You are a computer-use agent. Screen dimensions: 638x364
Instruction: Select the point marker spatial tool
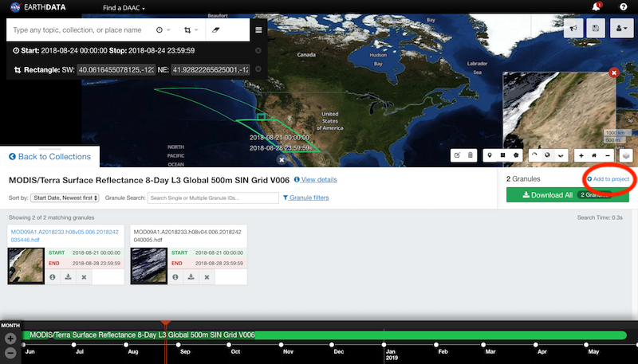(x=490, y=155)
